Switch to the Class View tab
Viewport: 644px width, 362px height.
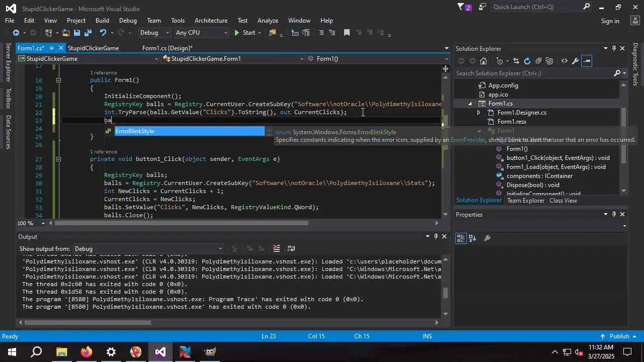tap(563, 201)
